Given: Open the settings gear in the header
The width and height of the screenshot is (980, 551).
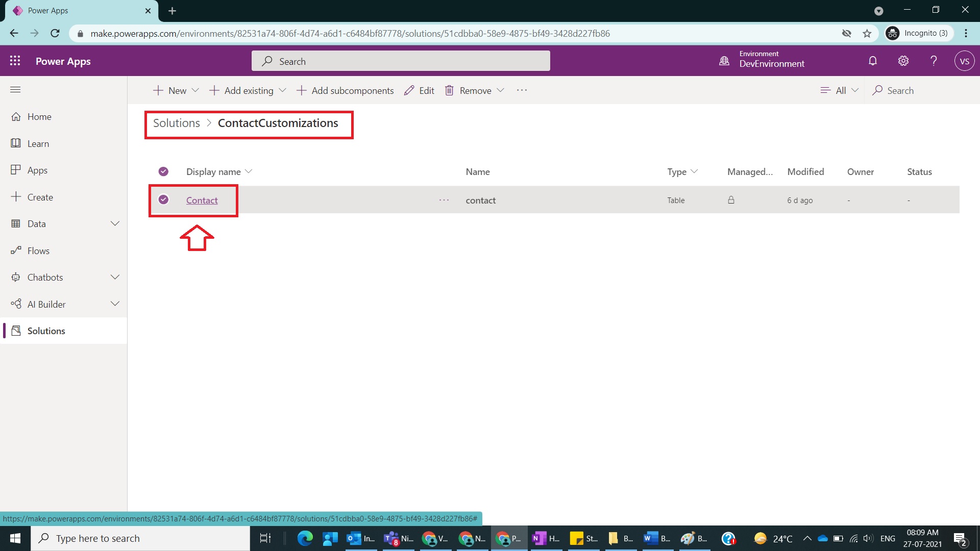Looking at the screenshot, I should [903, 61].
